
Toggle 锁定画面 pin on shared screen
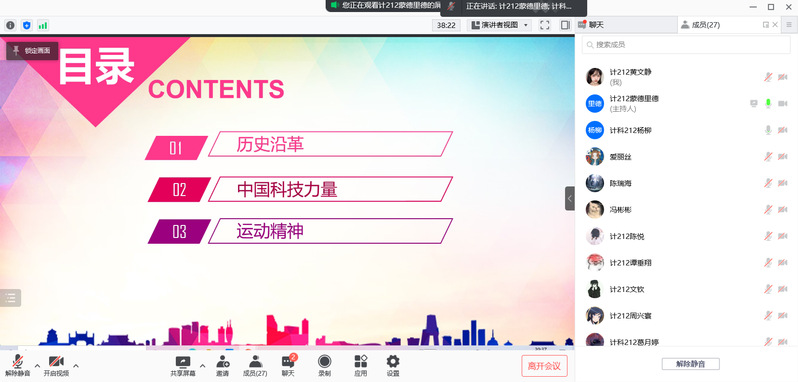pos(32,51)
